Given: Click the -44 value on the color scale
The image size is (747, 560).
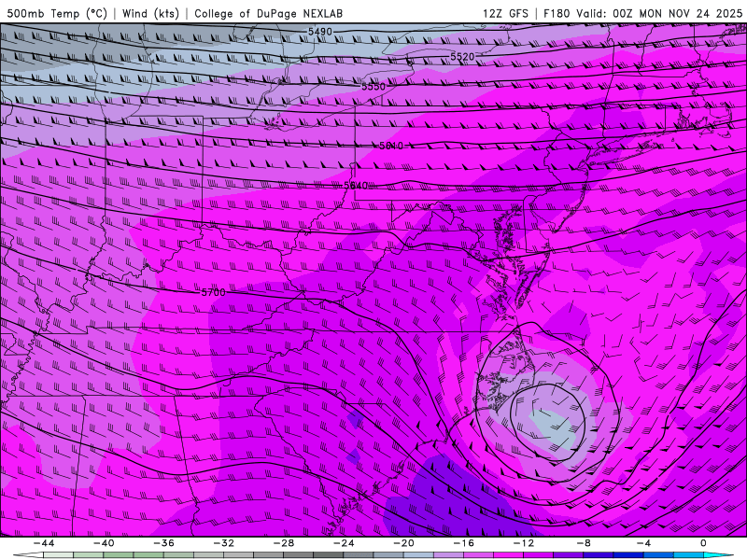Looking at the screenshot, I should [x=44, y=543].
